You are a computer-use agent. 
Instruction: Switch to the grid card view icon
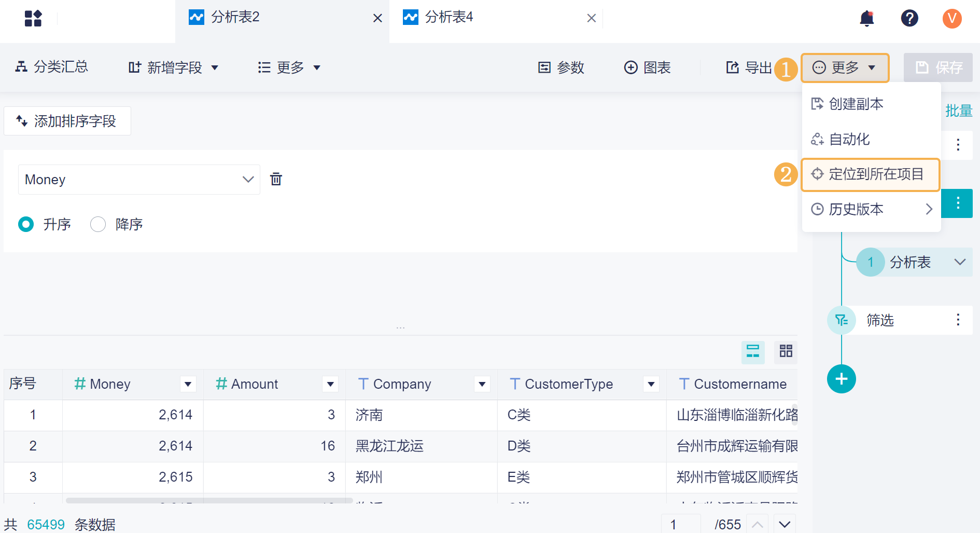point(786,351)
